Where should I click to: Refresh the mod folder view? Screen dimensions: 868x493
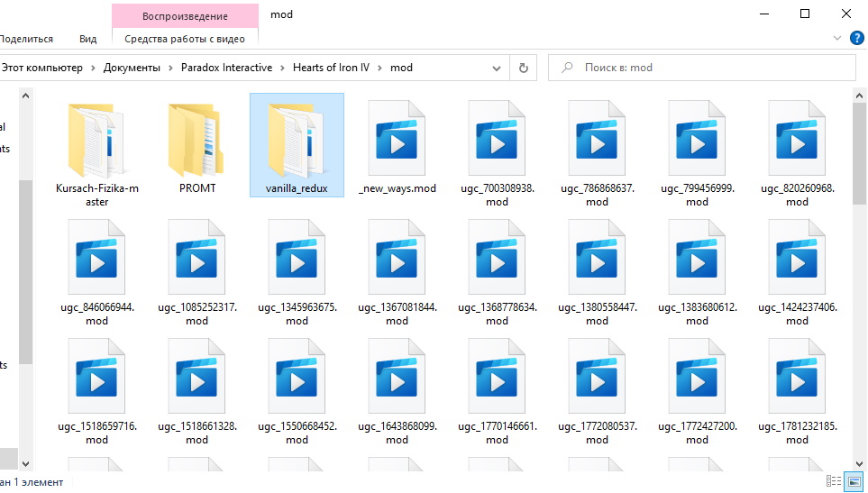pos(523,68)
